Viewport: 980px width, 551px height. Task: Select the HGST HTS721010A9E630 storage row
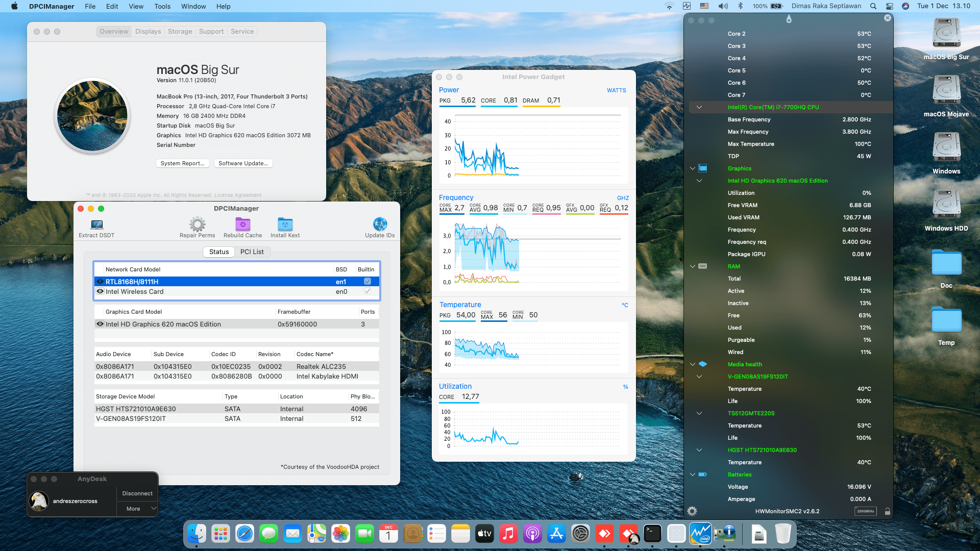[x=237, y=409]
